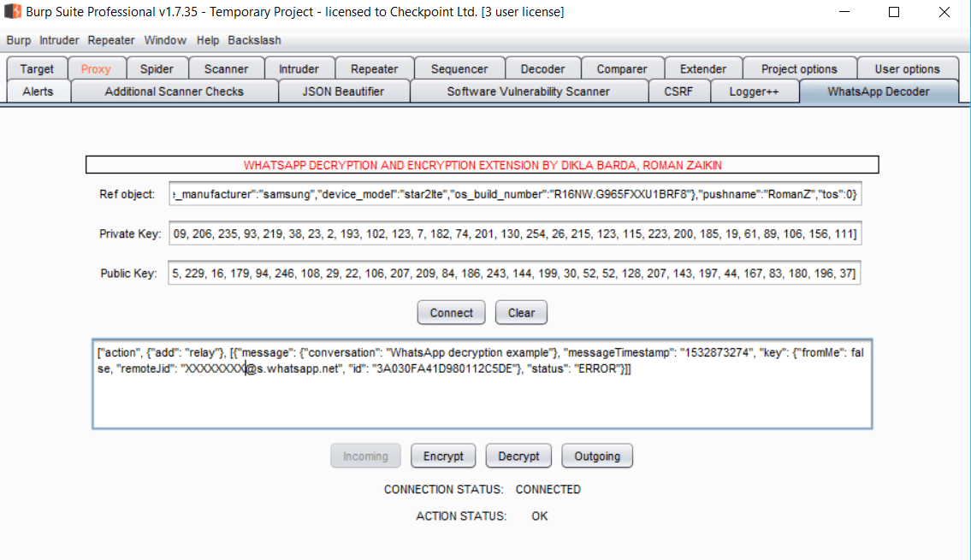Open the Burp menu
Screen dimensions: 971x560
point(19,40)
